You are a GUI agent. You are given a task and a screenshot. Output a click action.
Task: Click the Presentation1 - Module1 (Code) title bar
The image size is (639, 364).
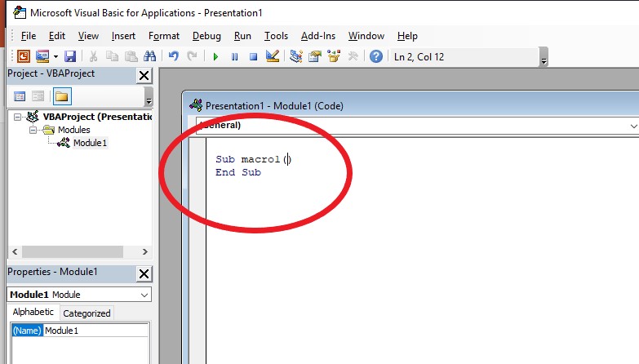click(x=411, y=105)
